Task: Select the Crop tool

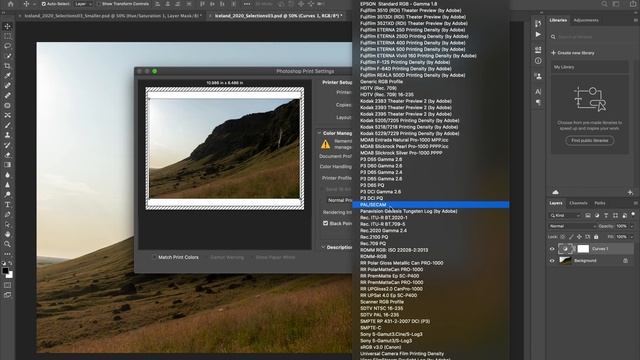Action: tap(7, 66)
